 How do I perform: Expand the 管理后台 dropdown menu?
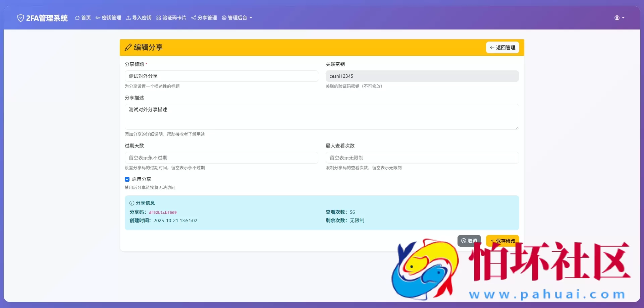237,18
